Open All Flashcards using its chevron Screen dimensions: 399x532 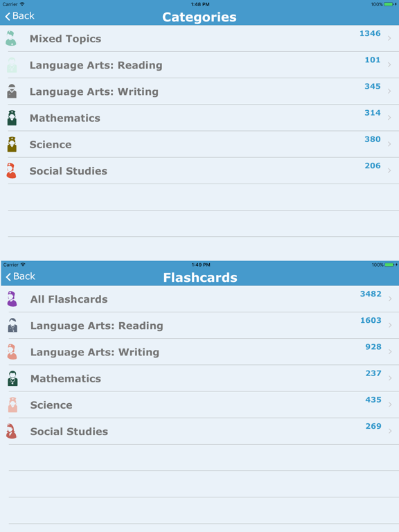pyautogui.click(x=390, y=299)
